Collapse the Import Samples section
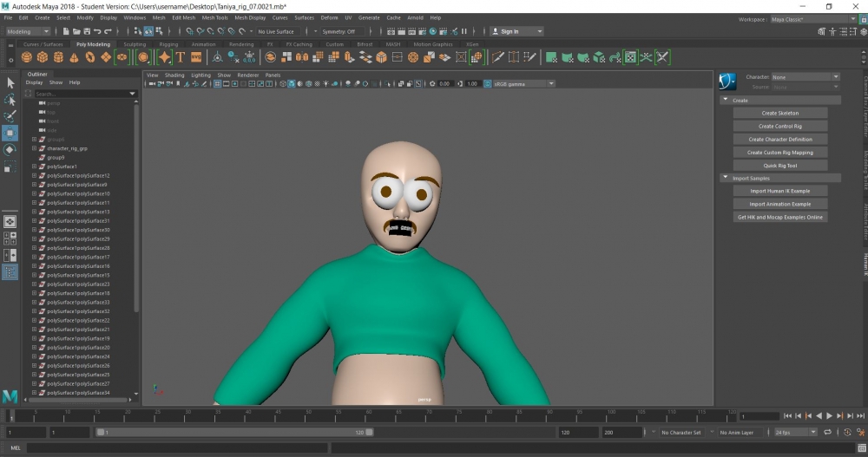 [725, 179]
